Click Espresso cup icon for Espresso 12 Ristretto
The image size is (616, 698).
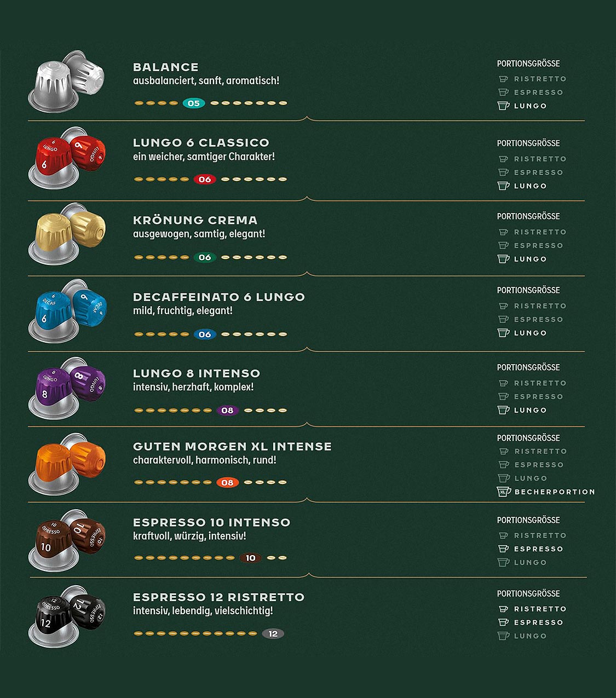click(503, 622)
